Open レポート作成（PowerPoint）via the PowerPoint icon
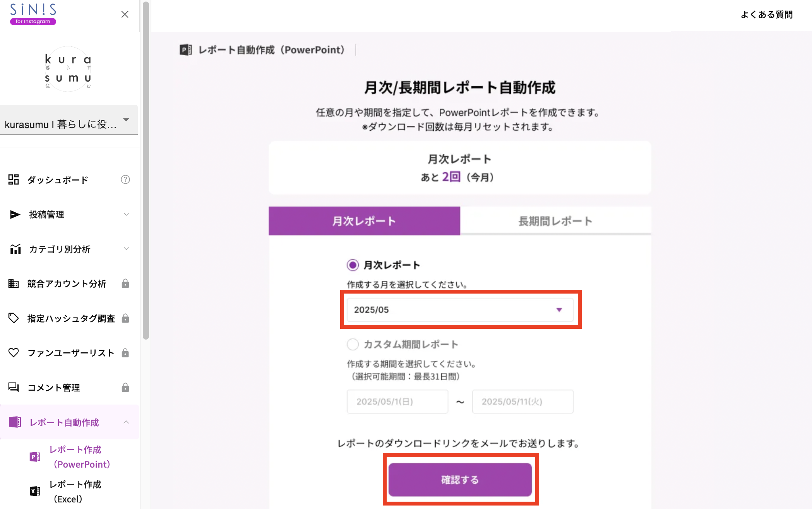 coord(34,456)
